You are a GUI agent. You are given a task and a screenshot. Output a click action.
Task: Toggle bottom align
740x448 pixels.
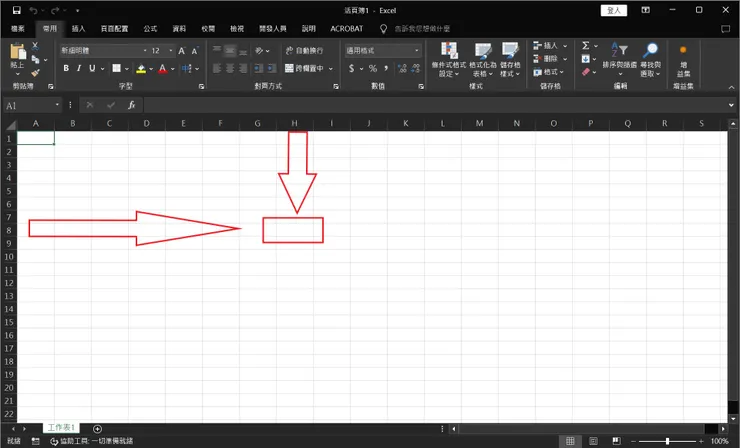[x=243, y=51]
